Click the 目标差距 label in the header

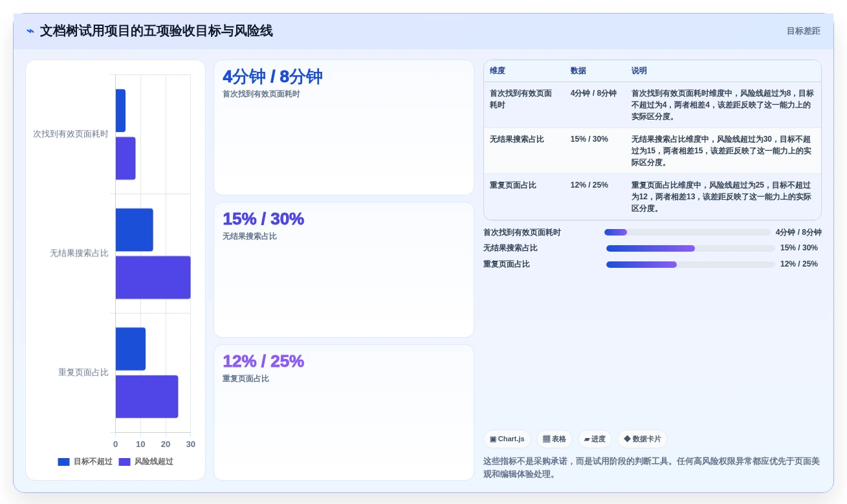point(803,31)
